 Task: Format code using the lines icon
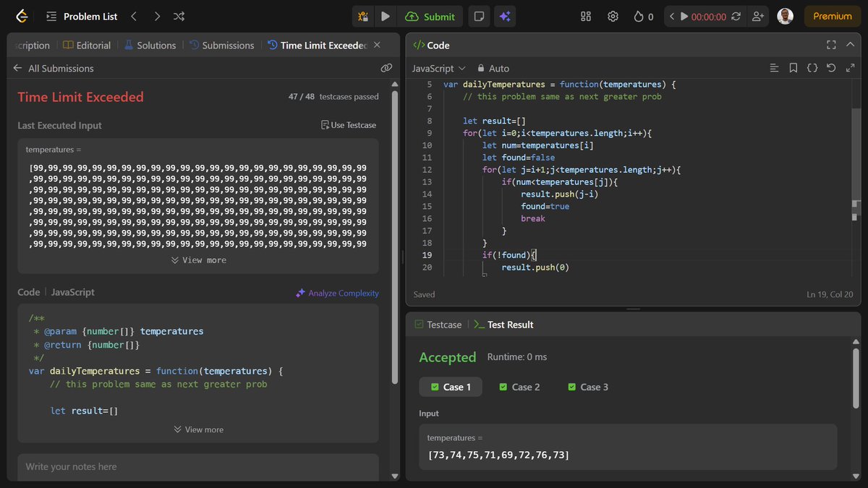(x=774, y=67)
